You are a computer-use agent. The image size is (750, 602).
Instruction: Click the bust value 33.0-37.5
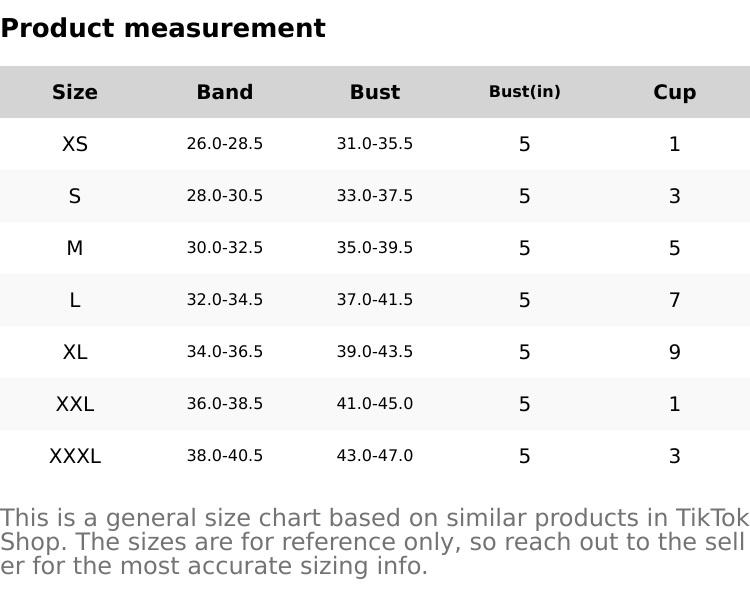coord(375,196)
